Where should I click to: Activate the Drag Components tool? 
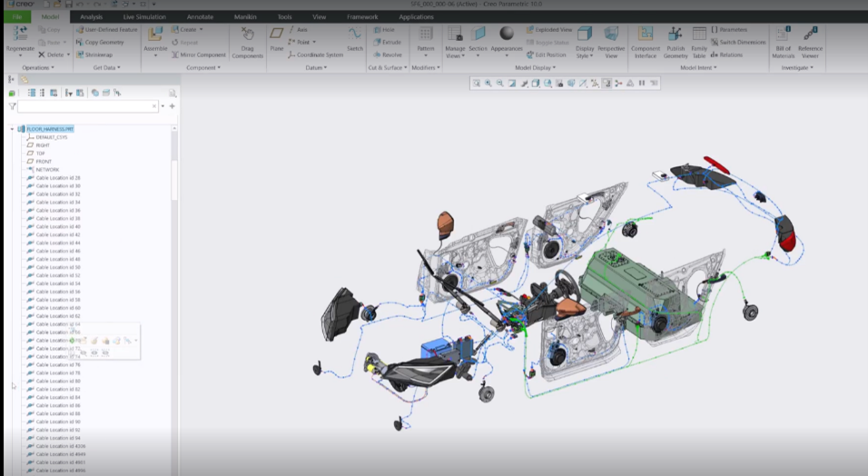tap(247, 35)
